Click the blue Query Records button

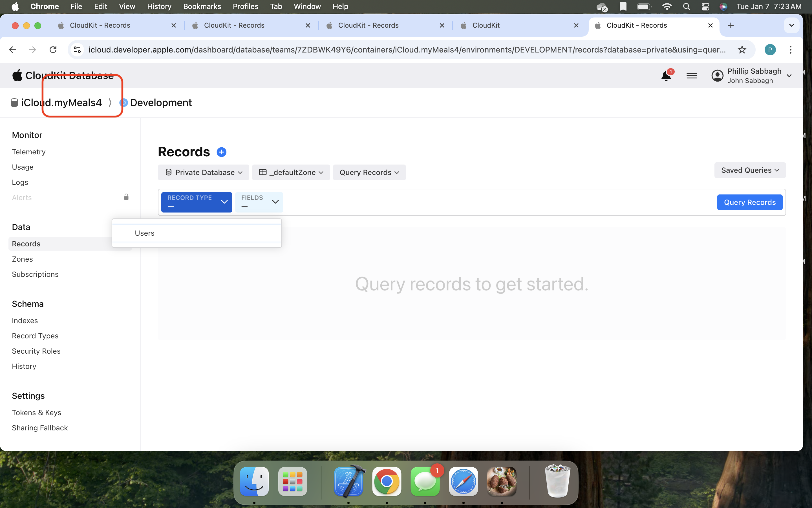tap(750, 202)
